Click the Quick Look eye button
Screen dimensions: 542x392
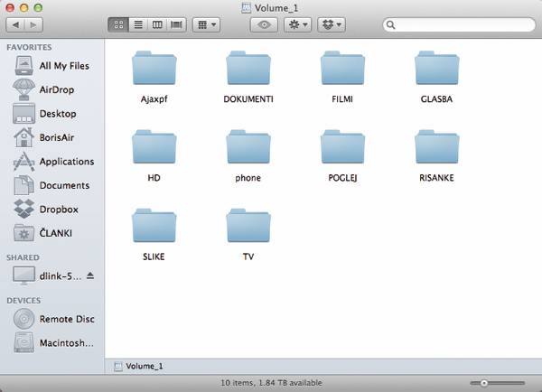click(x=264, y=25)
